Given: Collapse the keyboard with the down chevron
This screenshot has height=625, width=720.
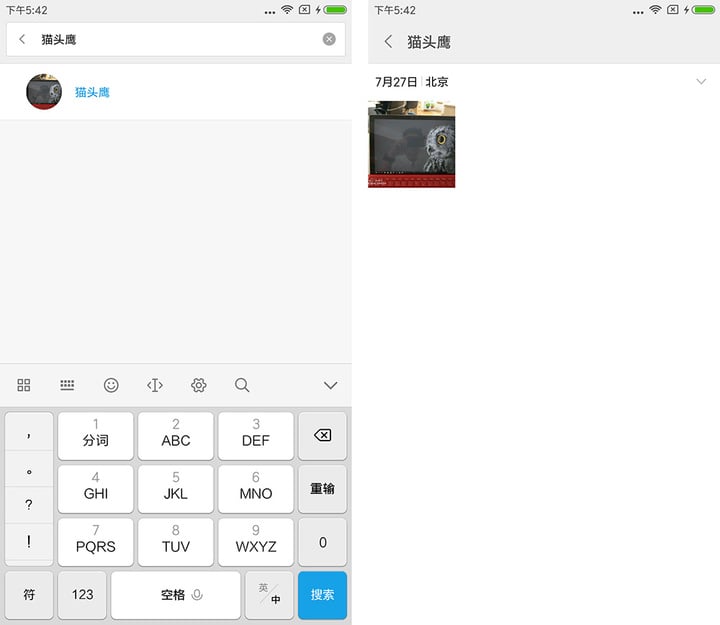Looking at the screenshot, I should click(331, 385).
